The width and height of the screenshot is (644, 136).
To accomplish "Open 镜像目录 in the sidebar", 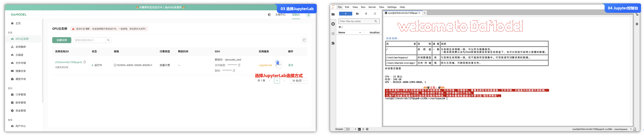I will click(x=18, y=71).
